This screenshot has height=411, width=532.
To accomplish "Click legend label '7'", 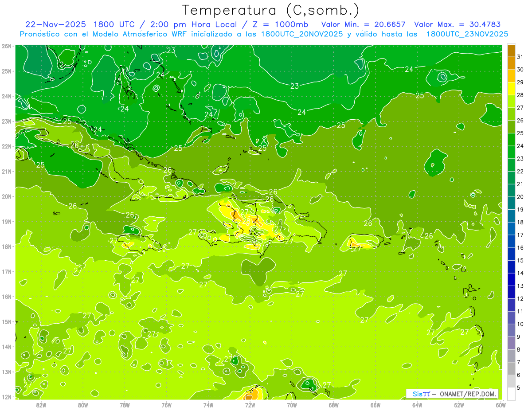I will [519, 362].
